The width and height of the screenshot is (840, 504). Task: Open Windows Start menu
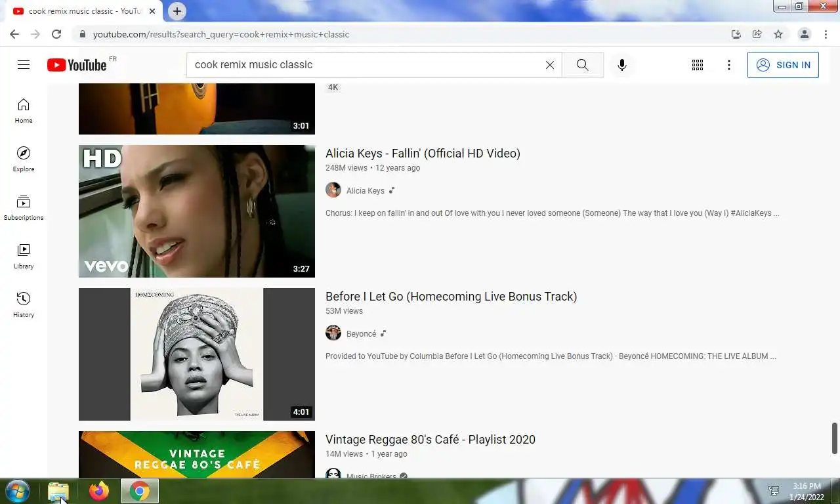point(18,491)
